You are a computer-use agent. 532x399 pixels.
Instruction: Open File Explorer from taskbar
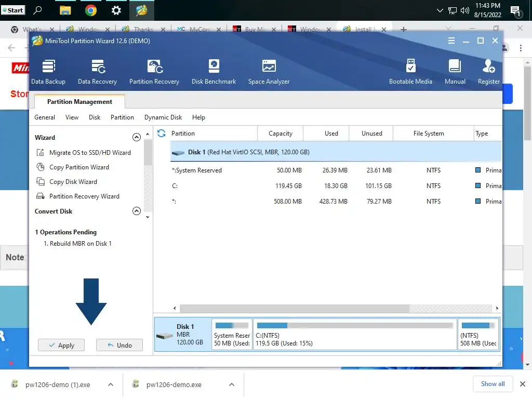coord(65,10)
